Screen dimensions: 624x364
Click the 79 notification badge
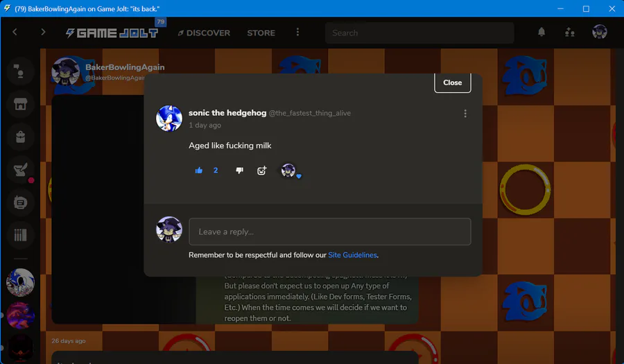tap(160, 22)
